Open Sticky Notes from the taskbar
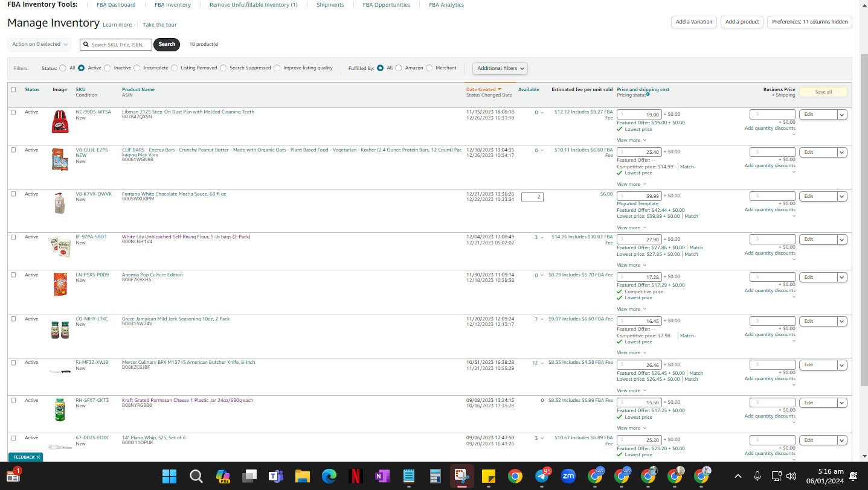Image resolution: width=868 pixels, height=490 pixels. click(x=489, y=476)
